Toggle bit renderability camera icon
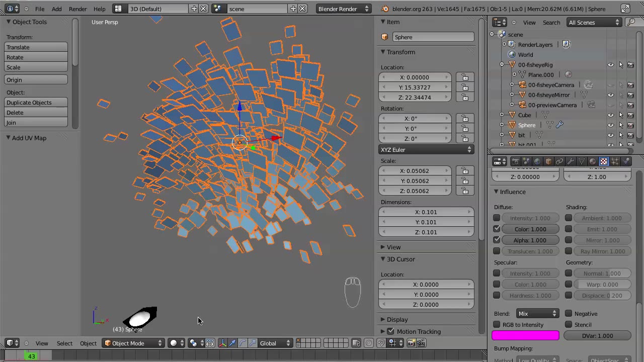 click(x=631, y=135)
